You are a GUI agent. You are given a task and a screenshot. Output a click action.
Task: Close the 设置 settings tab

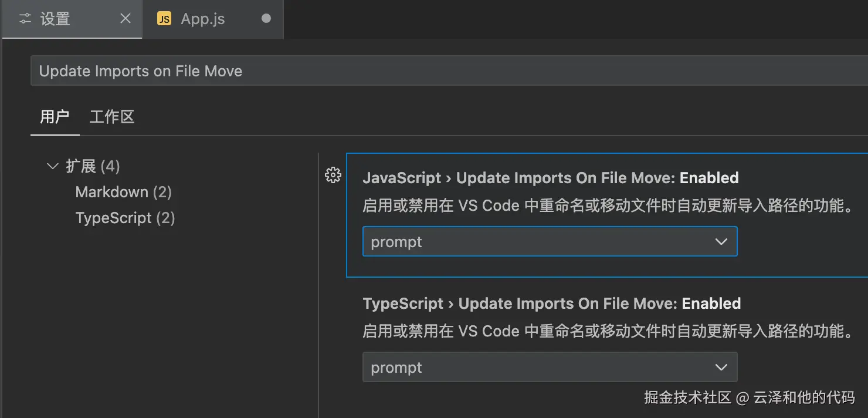(x=126, y=19)
